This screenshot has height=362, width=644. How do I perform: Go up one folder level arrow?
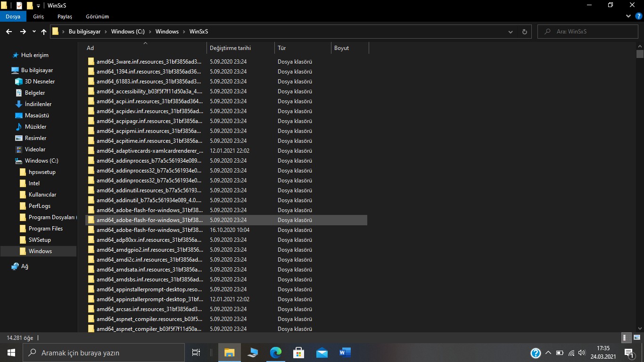pyautogui.click(x=44, y=32)
